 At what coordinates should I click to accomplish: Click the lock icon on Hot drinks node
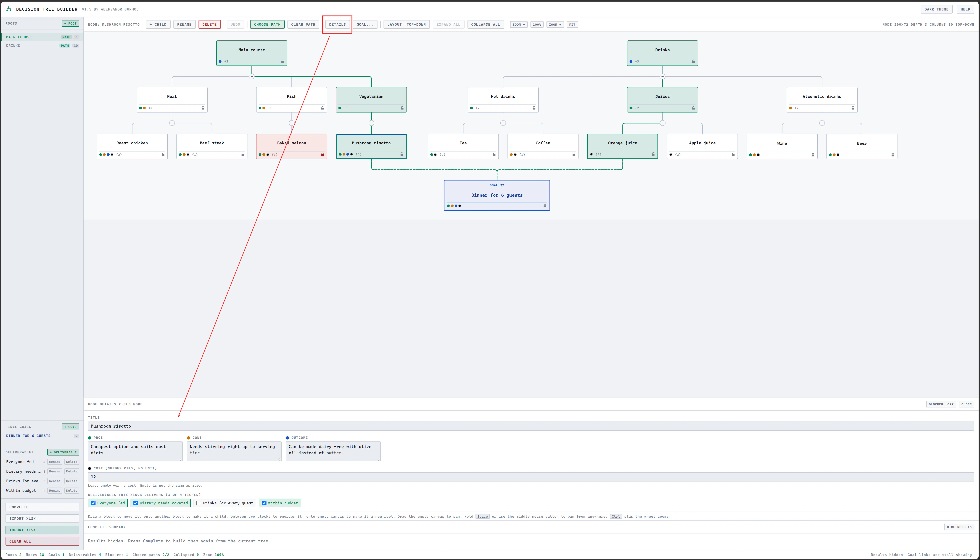coord(534,108)
